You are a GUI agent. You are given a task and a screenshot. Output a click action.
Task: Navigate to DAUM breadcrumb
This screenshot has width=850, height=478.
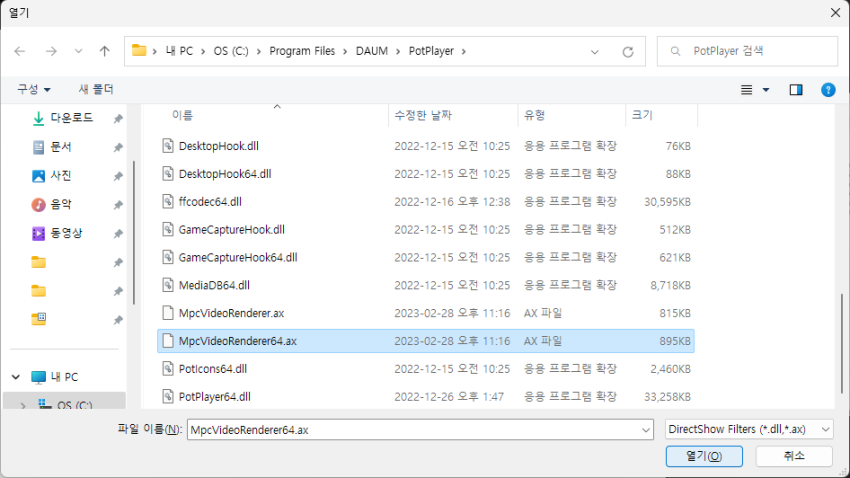[x=372, y=51]
